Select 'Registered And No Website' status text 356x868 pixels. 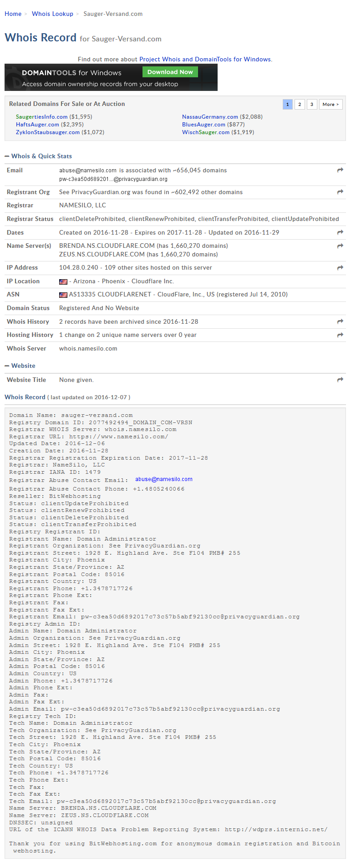click(99, 308)
